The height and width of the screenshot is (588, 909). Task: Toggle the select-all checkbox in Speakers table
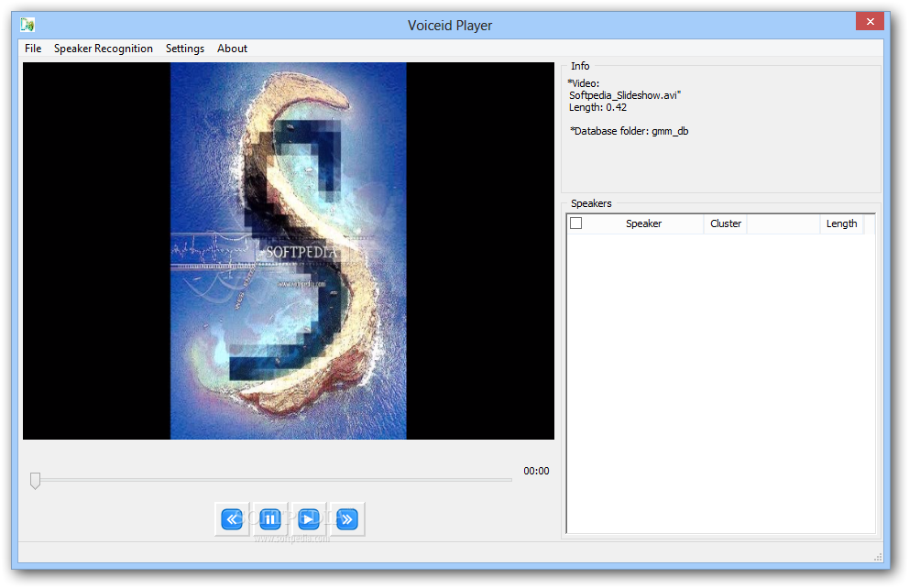(x=575, y=223)
